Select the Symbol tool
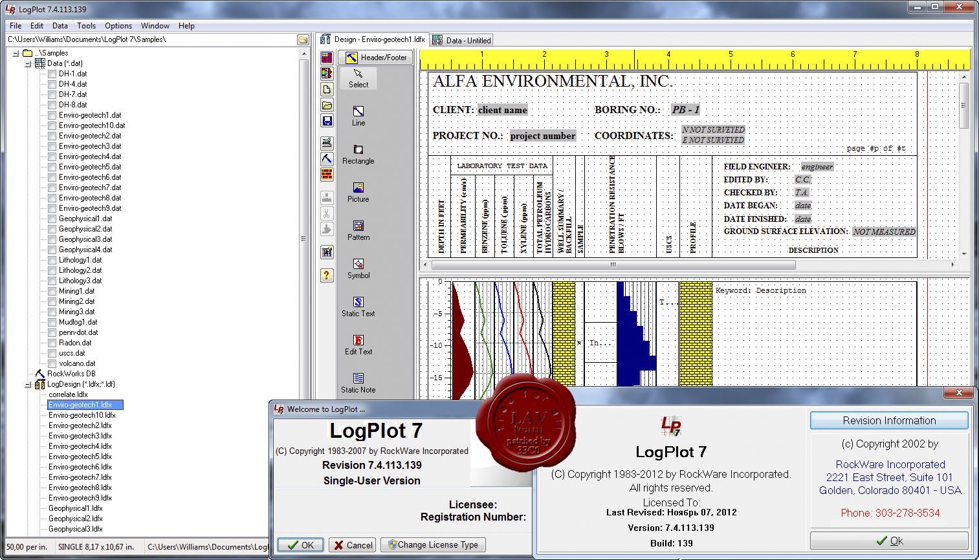Viewport: 979px width, 560px height. (x=358, y=268)
